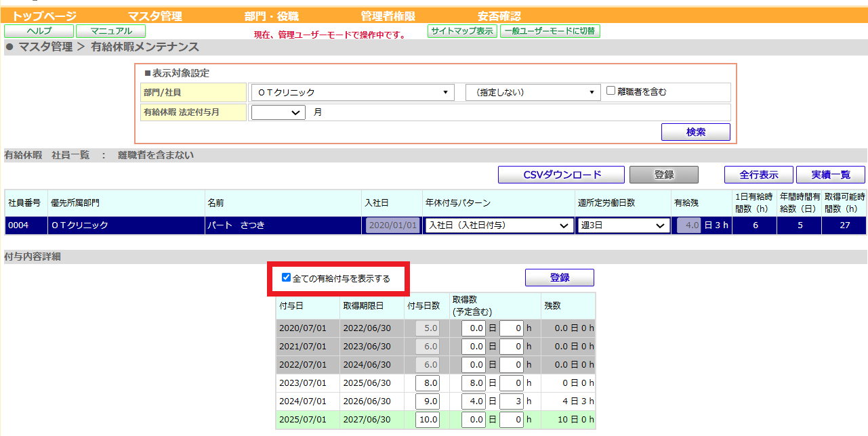Expand the (指定しない) employee dropdown
The width and height of the screenshot is (868, 436).
(533, 92)
